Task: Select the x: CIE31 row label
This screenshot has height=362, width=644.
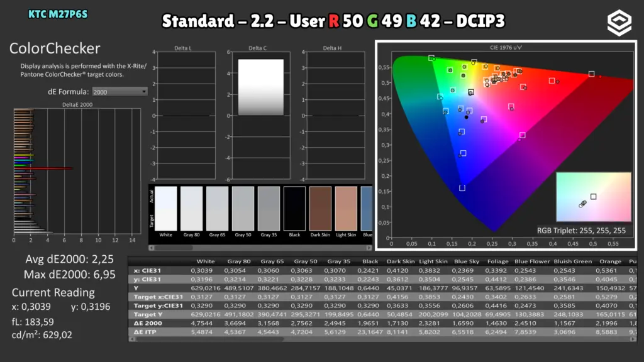Action: click(x=147, y=270)
